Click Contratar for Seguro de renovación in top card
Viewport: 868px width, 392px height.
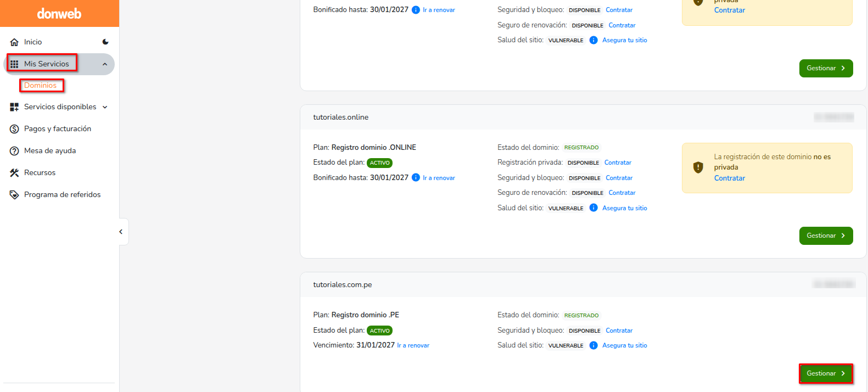pos(622,25)
